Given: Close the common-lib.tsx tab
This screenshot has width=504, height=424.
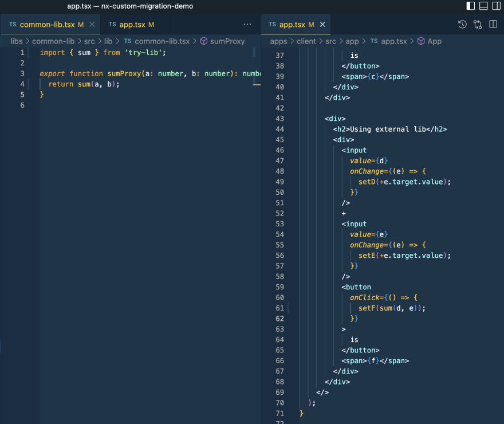Looking at the screenshot, I should [92, 25].
